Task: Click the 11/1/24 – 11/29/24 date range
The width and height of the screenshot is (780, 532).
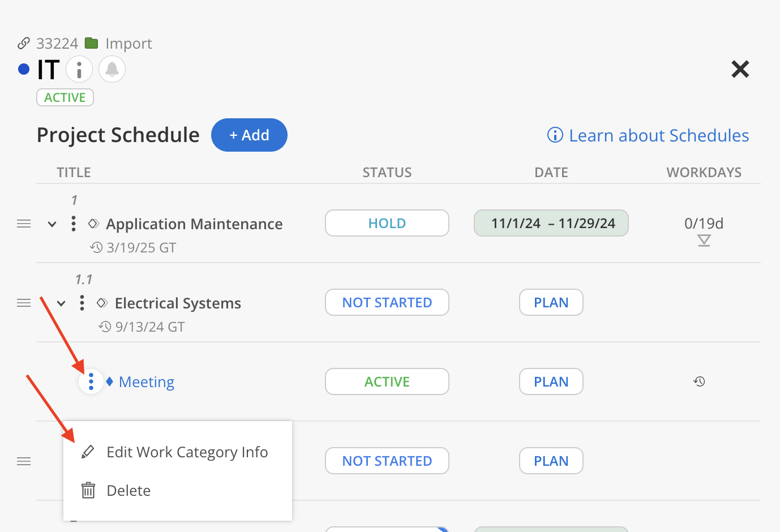Action: (551, 223)
